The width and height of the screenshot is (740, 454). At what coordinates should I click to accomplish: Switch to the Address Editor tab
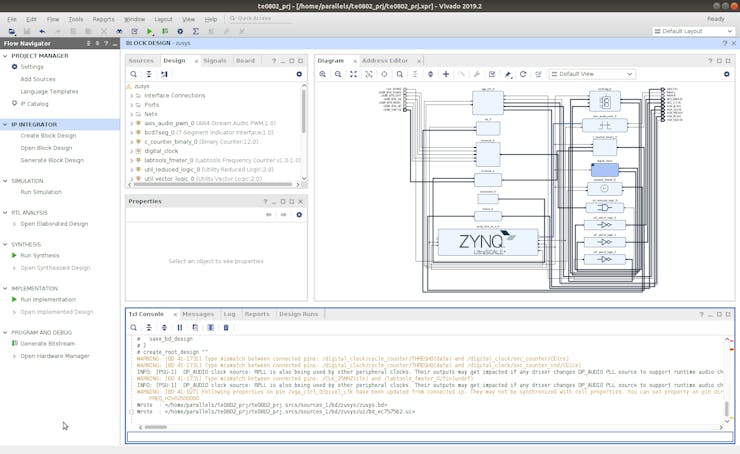click(385, 61)
